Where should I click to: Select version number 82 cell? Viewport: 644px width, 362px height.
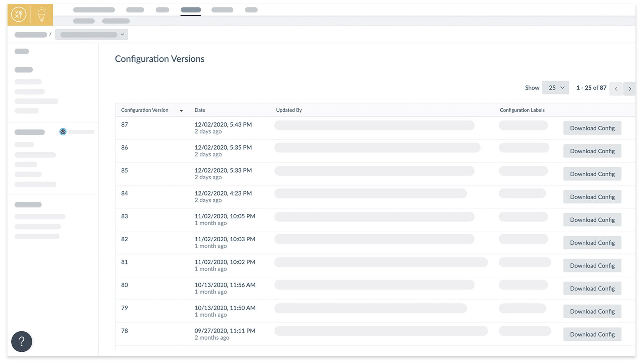pos(124,239)
